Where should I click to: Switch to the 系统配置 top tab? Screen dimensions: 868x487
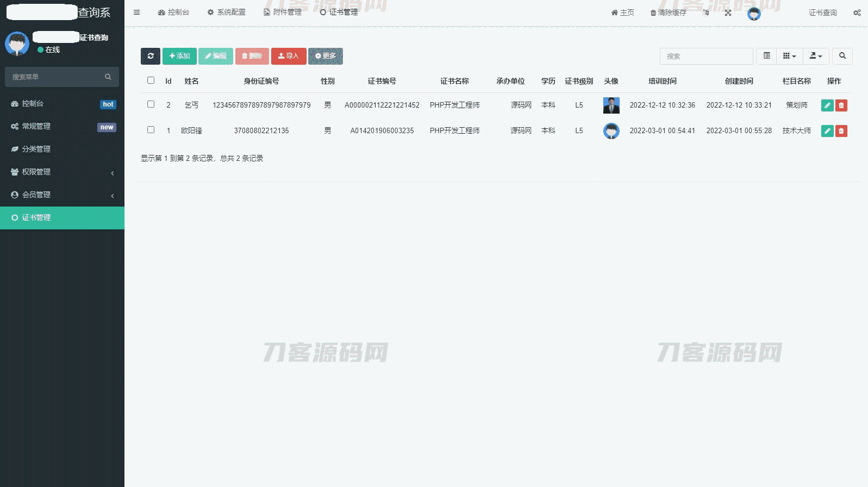pos(227,13)
